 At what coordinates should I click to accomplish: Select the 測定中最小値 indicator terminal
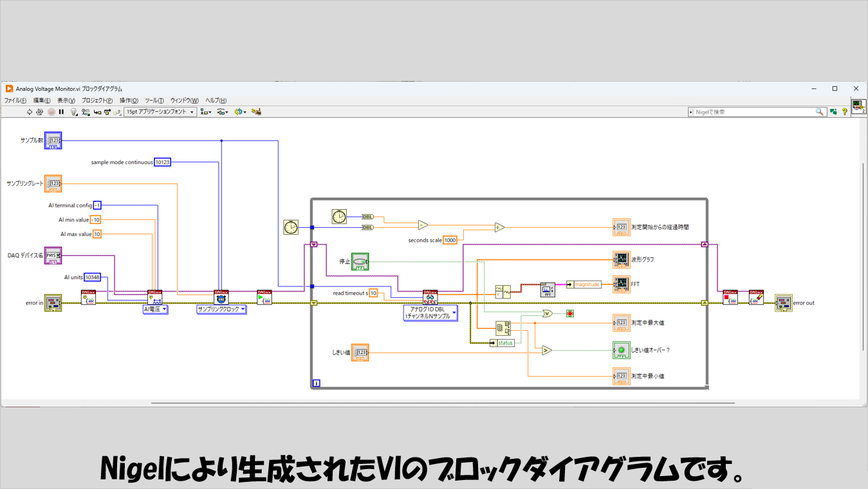[622, 376]
